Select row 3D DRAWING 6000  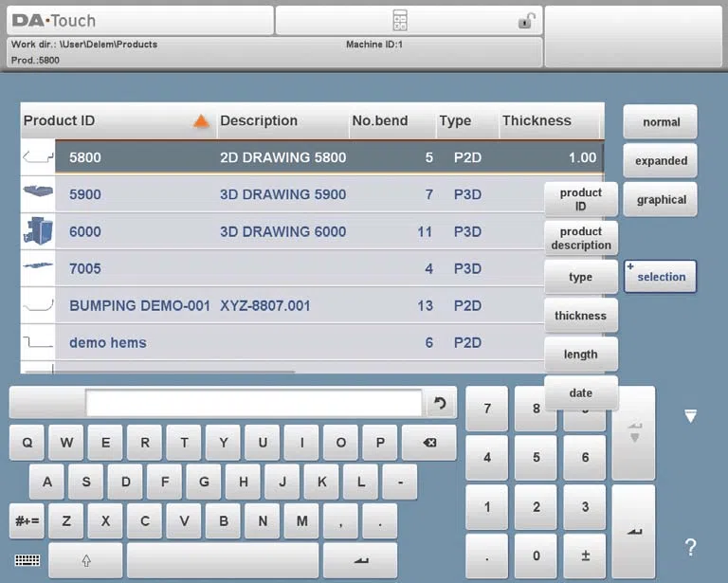pyautogui.click(x=300, y=231)
